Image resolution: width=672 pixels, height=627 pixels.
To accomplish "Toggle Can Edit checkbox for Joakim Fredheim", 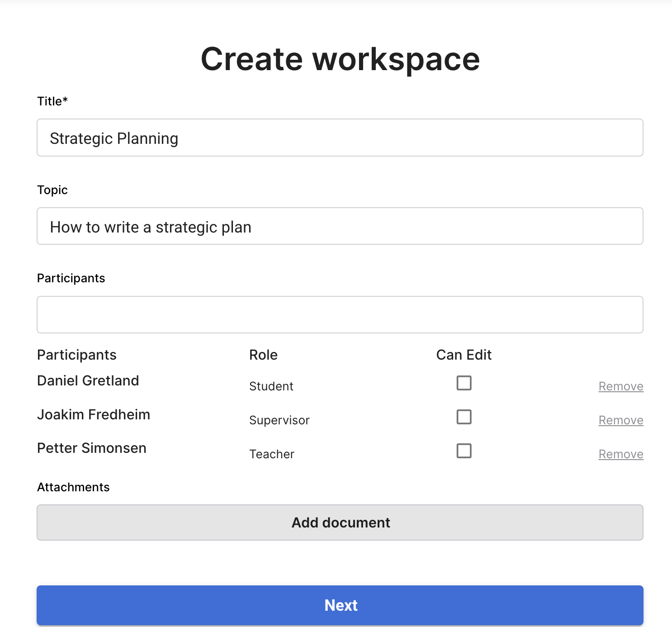I will pyautogui.click(x=464, y=417).
